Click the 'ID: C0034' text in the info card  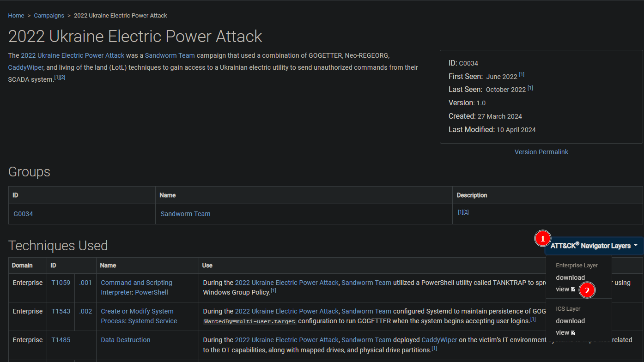(x=463, y=63)
